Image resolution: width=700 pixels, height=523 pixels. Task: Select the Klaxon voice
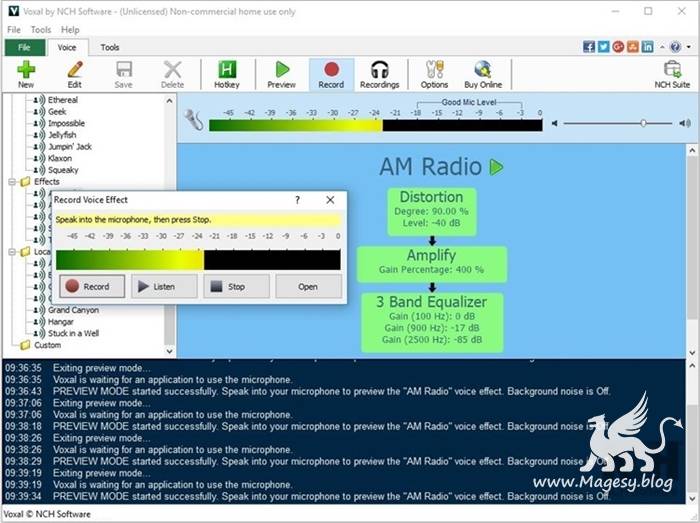coord(59,158)
